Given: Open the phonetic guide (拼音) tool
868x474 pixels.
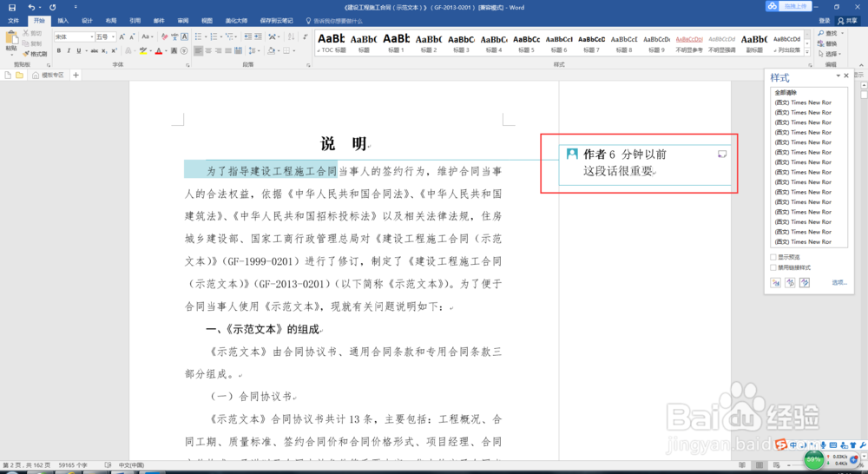Looking at the screenshot, I should [x=174, y=36].
